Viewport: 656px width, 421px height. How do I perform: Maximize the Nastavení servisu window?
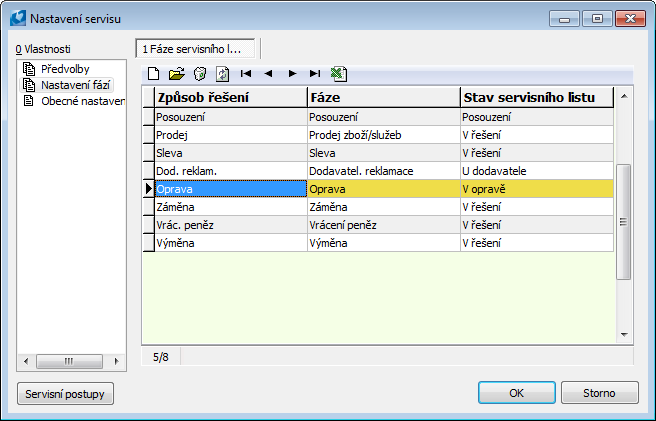coord(597,18)
